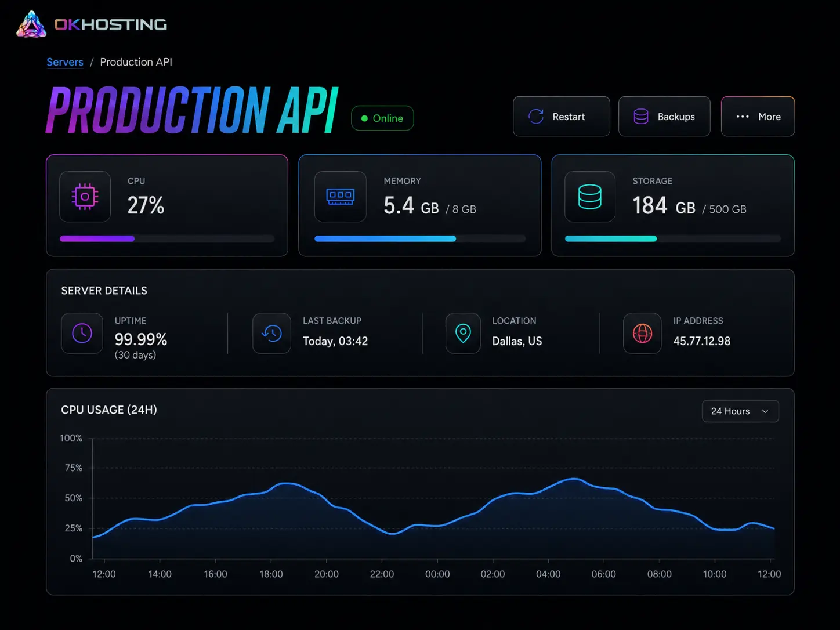Click the Memory usage progress bar
The image size is (840, 630).
pos(420,238)
